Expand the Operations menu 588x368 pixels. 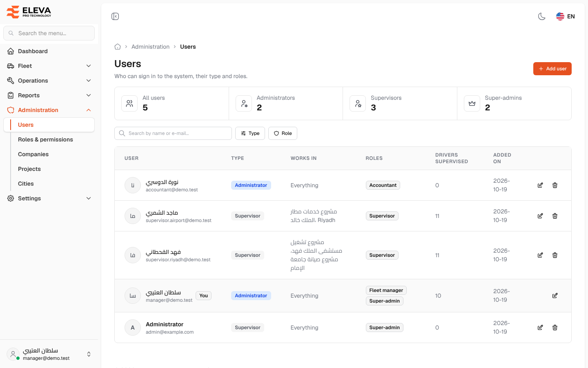[x=49, y=81]
